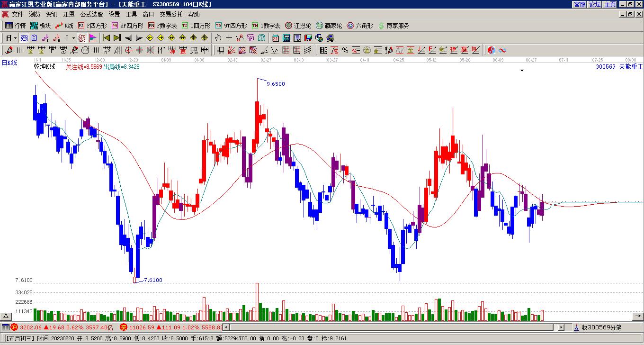Click the percent (%) drawing tool
Image resolution: width=644 pixels, height=345 pixels.
click(345, 50)
